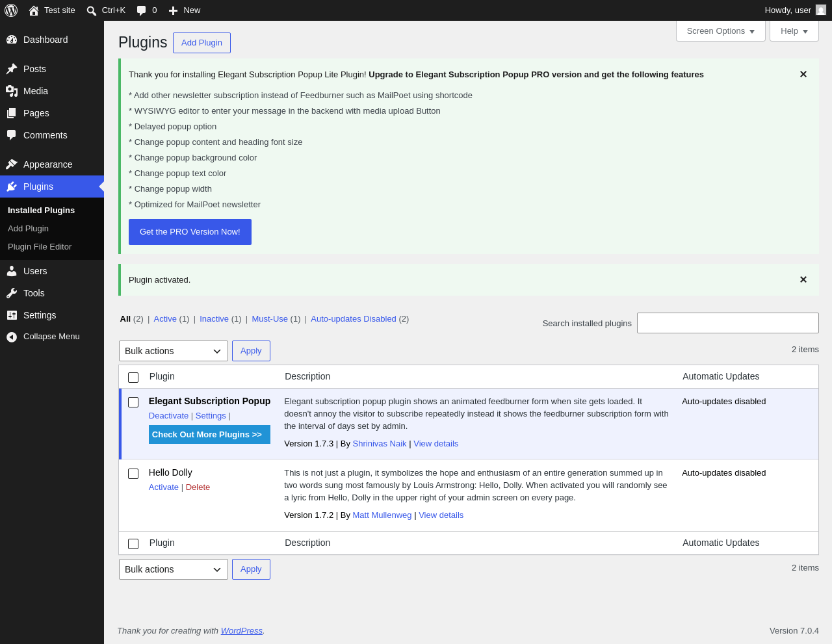Check the Hello Dolly plugin checkbox
The height and width of the screenshot is (644, 832).
tap(133, 474)
